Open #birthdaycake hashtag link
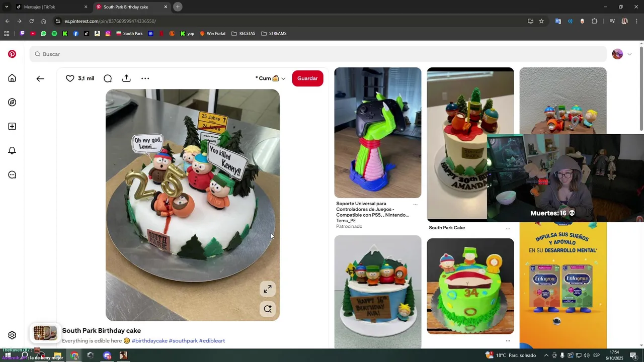The height and width of the screenshot is (362, 644). click(149, 341)
